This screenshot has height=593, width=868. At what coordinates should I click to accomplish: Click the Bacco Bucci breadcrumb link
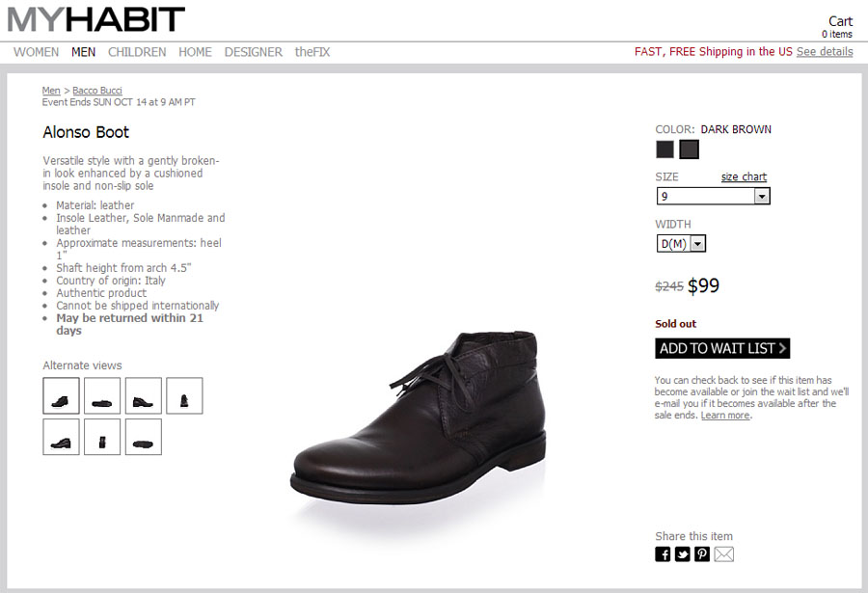point(97,91)
